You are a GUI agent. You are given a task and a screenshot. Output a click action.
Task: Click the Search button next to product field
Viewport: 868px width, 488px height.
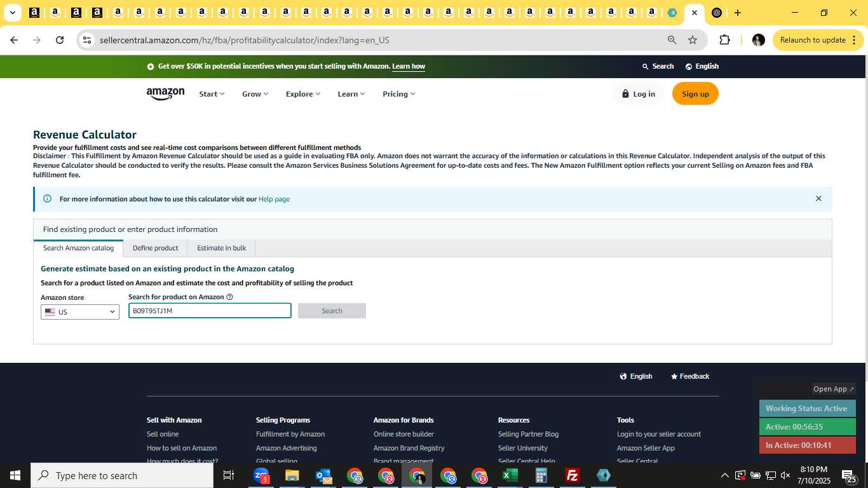332,311
